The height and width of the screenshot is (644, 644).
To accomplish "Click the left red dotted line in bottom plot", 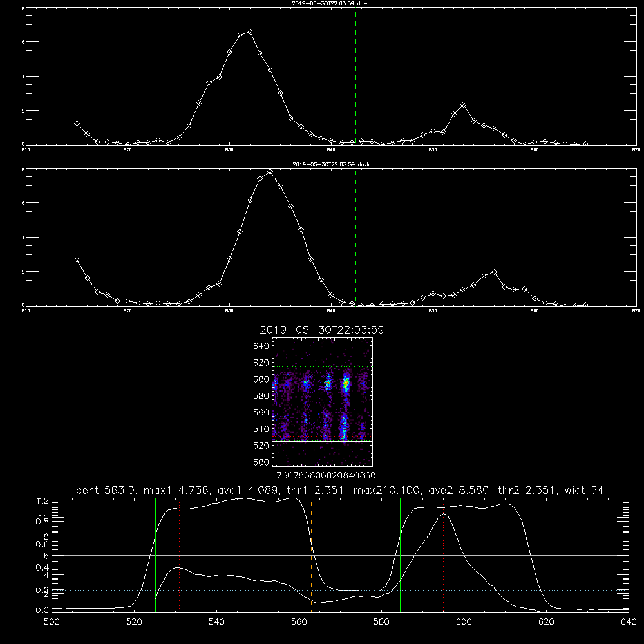I will pyautogui.click(x=180, y=554).
